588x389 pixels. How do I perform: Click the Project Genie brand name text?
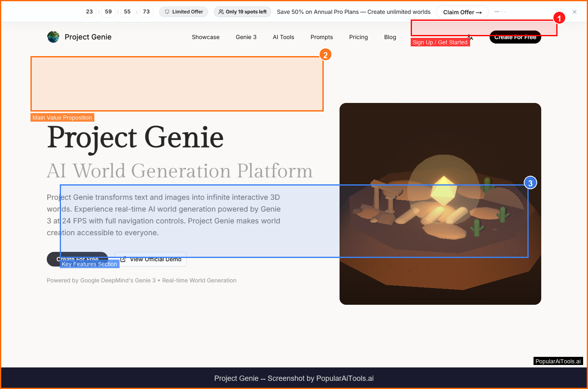point(88,37)
